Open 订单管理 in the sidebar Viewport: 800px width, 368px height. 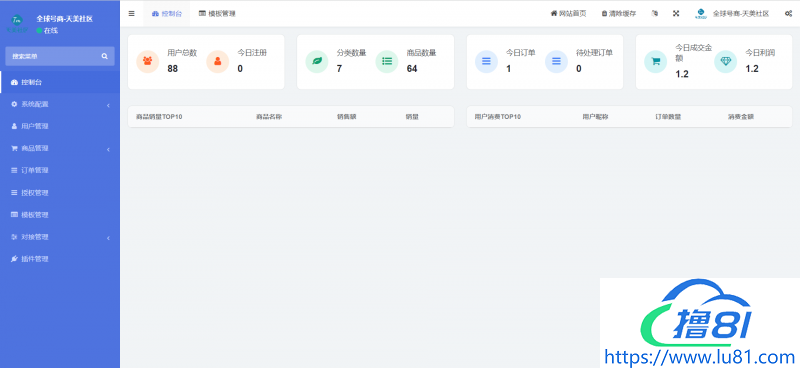[60, 170]
